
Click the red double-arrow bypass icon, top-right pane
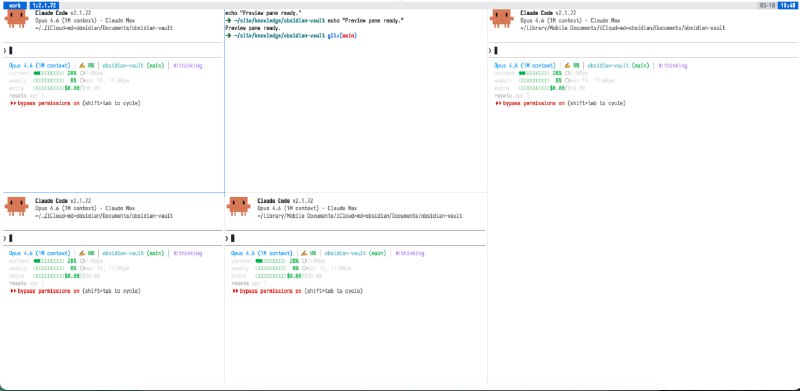498,103
